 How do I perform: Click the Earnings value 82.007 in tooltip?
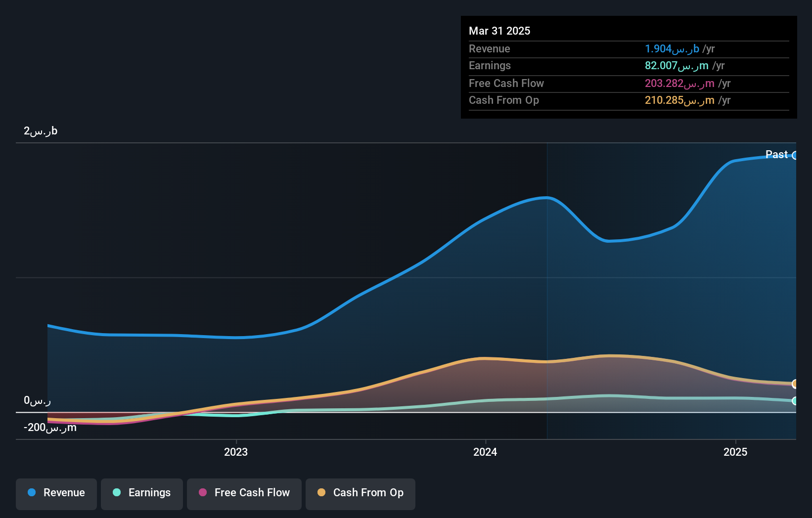[x=677, y=65]
